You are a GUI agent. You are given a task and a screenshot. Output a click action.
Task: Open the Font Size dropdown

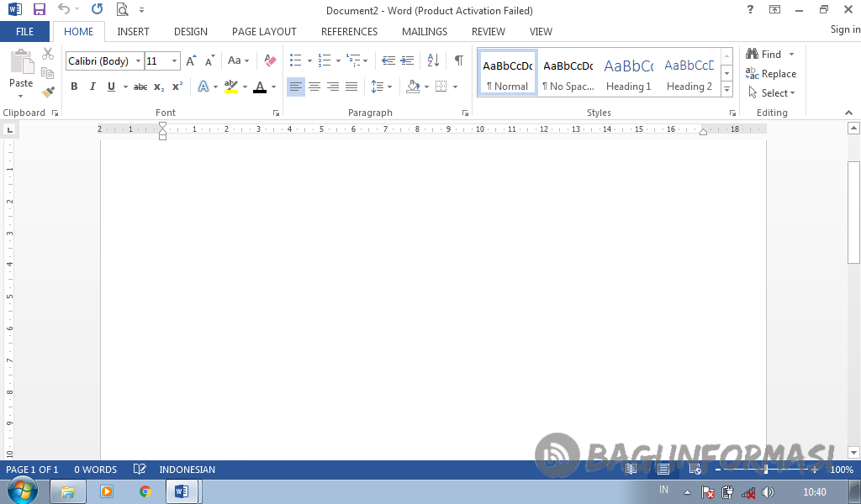tap(175, 60)
